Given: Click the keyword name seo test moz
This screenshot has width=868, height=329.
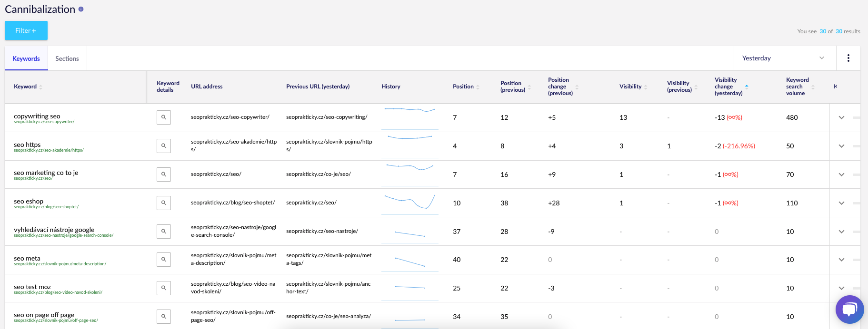Looking at the screenshot, I should pos(32,287).
